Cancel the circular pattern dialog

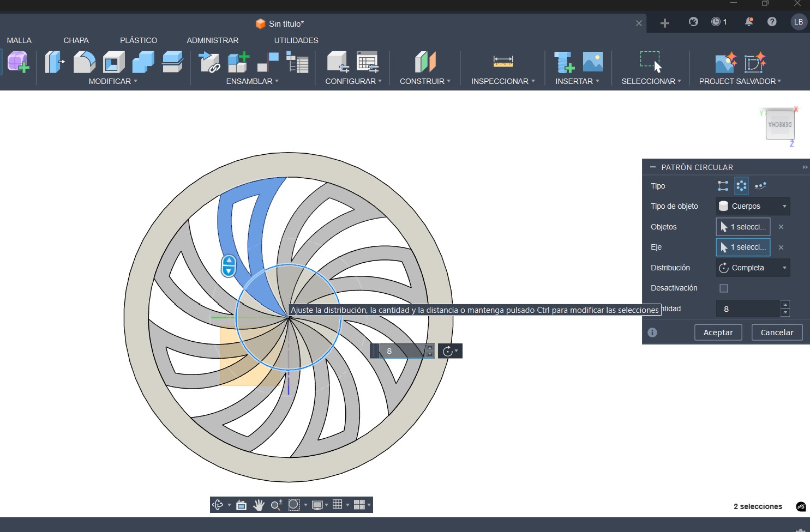tap(777, 332)
